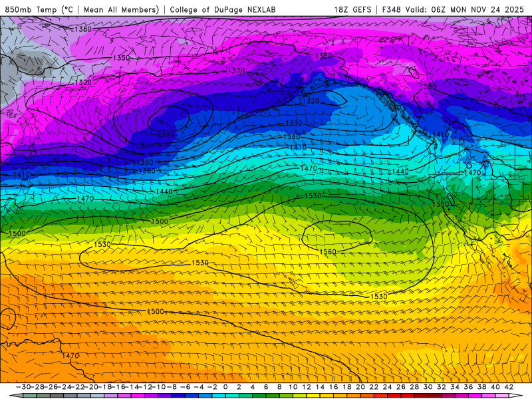The height and width of the screenshot is (399, 532).
Task: Click the 1260 contour label
Action: [166, 132]
